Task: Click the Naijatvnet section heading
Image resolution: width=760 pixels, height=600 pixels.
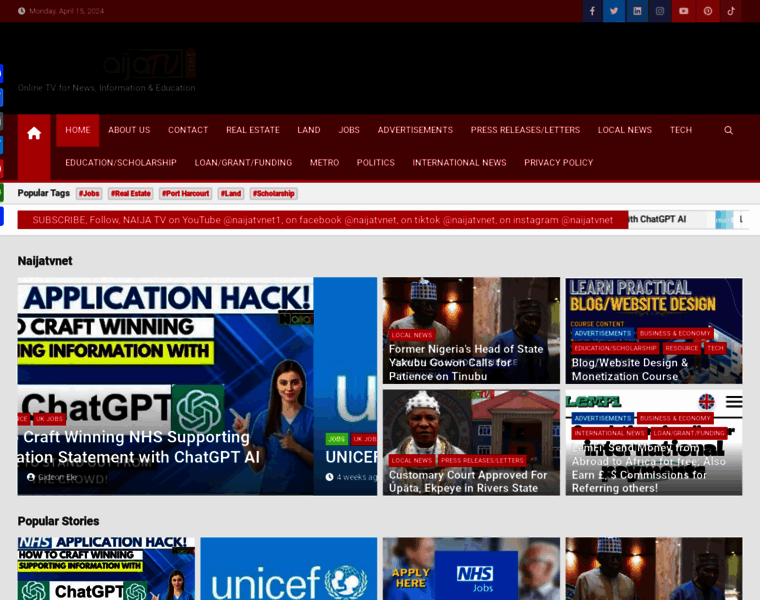Action: pos(45,261)
